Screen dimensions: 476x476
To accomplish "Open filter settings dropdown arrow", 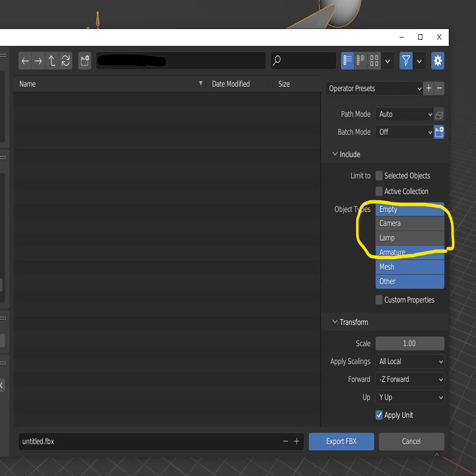I will tap(420, 61).
